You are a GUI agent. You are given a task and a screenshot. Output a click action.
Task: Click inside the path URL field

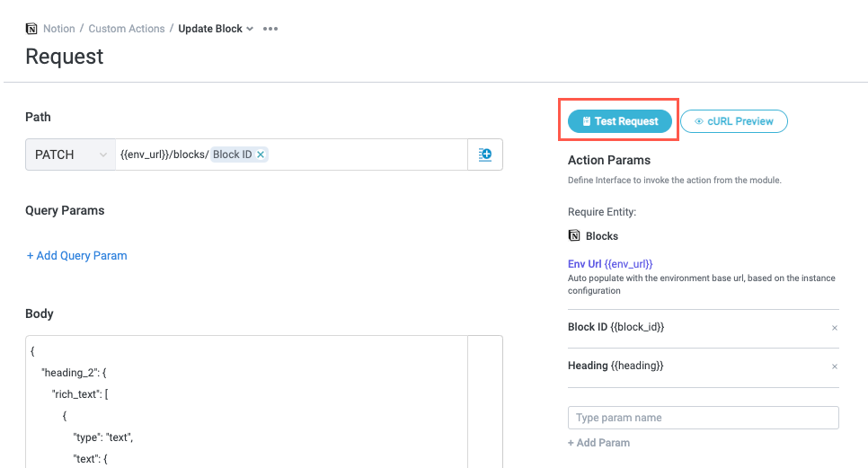click(291, 155)
